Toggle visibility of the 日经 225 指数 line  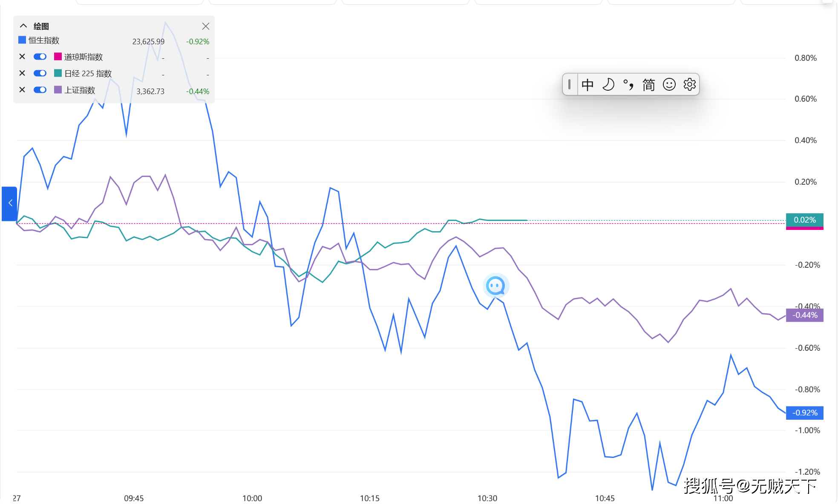pyautogui.click(x=40, y=73)
